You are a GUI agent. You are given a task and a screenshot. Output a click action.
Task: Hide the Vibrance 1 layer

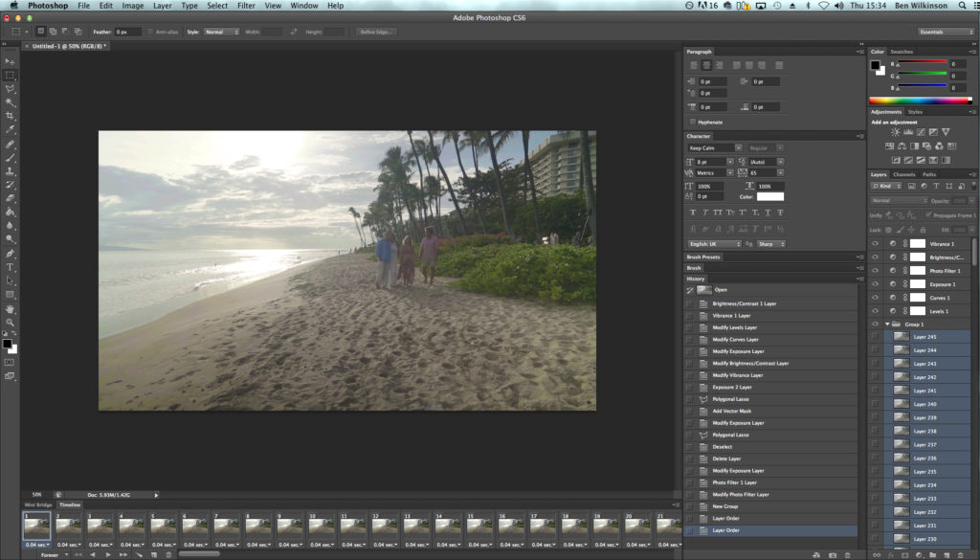pos(875,244)
